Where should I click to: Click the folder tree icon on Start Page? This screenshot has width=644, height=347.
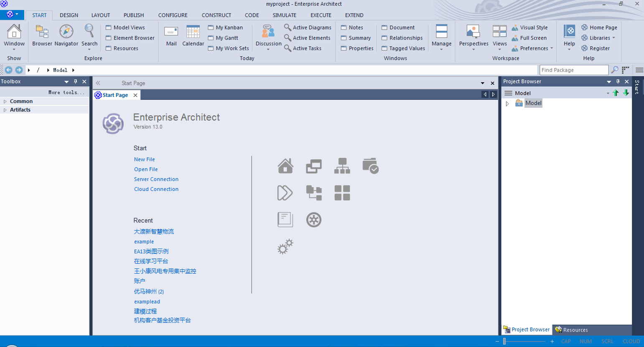pyautogui.click(x=314, y=193)
